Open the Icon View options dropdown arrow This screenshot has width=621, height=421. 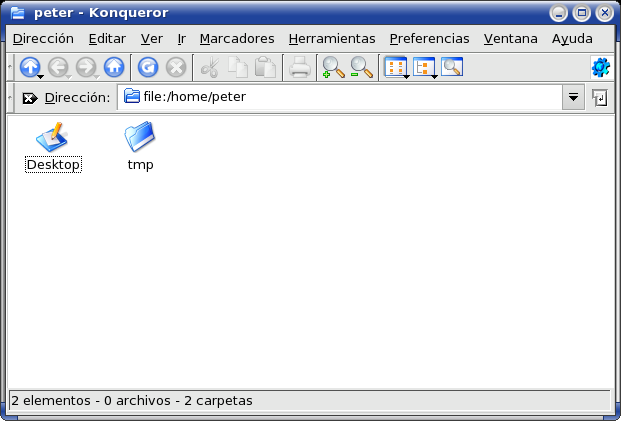pos(406,76)
